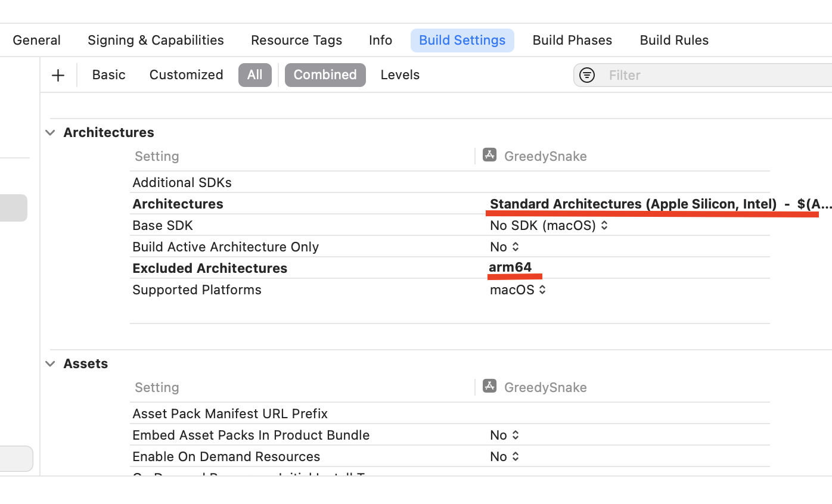Open Base SDK dropdown

(549, 225)
